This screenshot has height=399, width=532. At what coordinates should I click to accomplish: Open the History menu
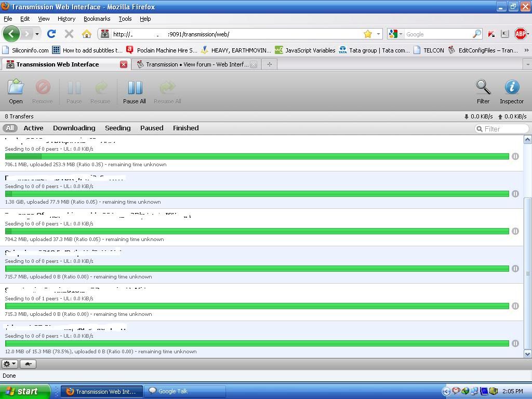(66, 19)
